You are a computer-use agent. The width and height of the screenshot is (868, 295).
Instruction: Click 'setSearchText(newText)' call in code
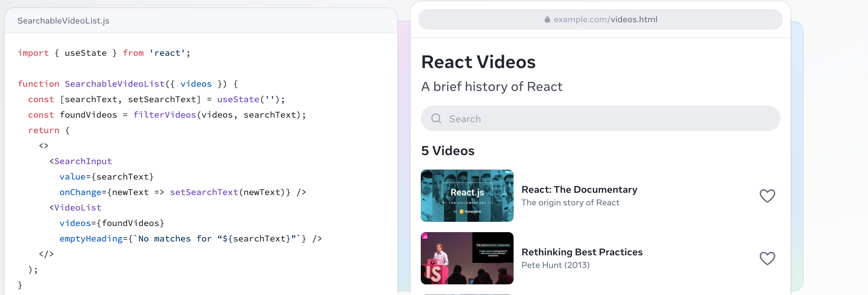tap(227, 192)
